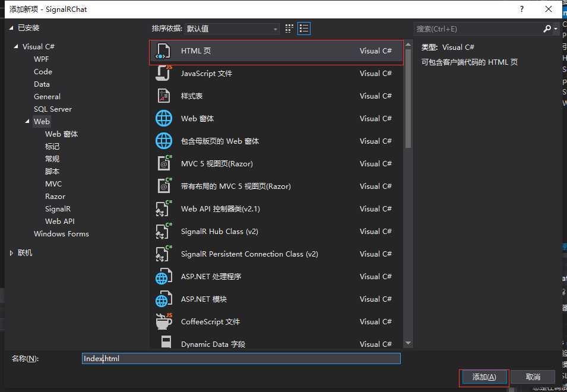Select the Web 窗体 subcategory in tree
This screenshot has height=392, width=567.
coord(62,134)
